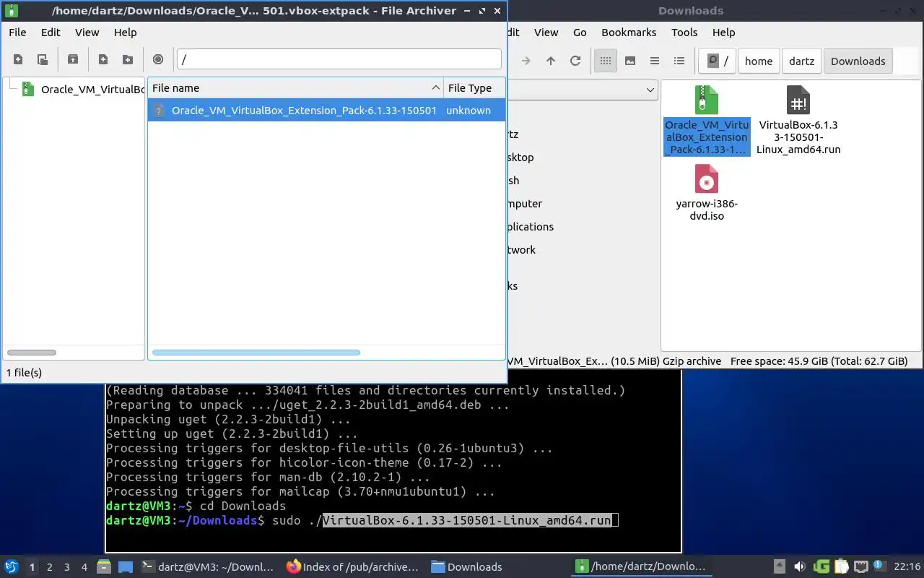The width and height of the screenshot is (924, 578).
Task: Click the highlighted VirtualBox .run filename in terminal
Action: click(x=467, y=520)
